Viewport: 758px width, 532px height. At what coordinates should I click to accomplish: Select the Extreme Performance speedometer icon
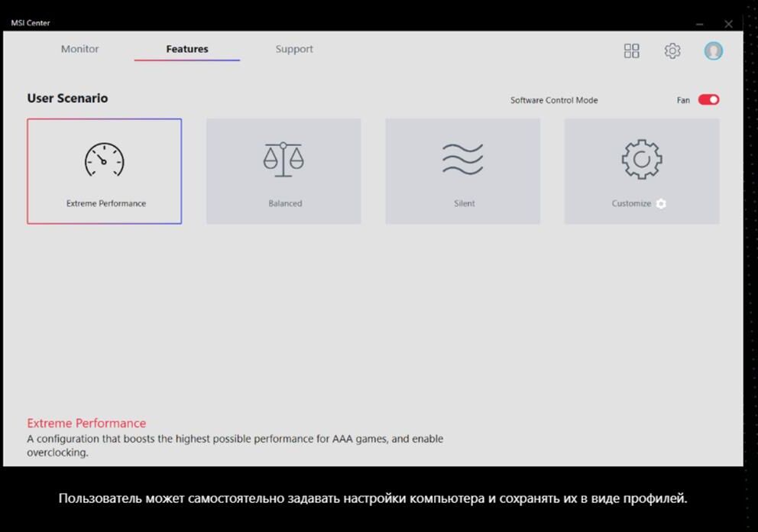[105, 160]
